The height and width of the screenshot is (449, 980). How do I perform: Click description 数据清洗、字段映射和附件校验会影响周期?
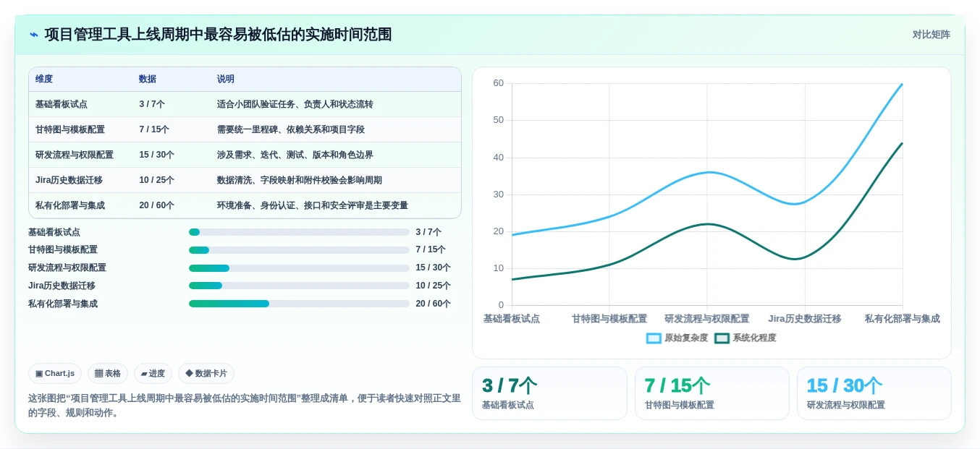[x=300, y=180]
